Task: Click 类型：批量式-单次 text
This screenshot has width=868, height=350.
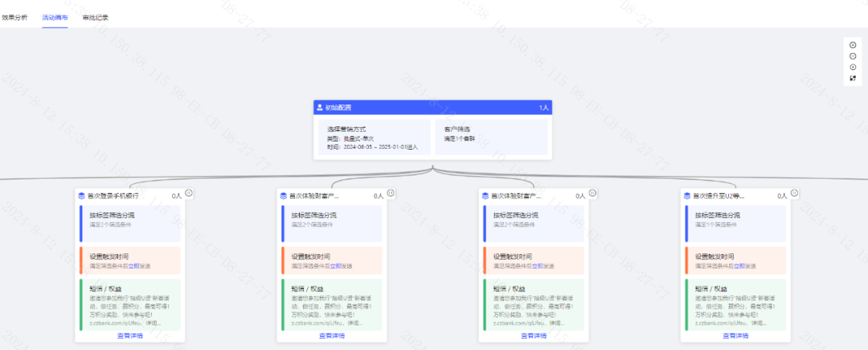Action: pyautogui.click(x=350, y=138)
